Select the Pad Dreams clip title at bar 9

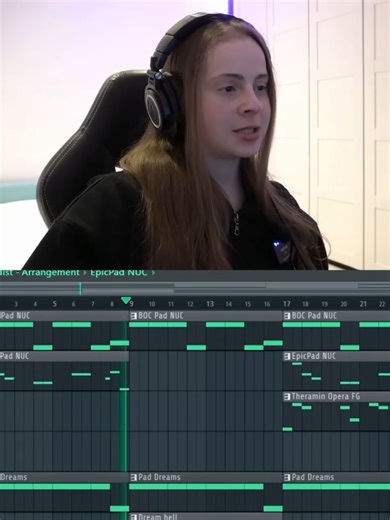[159, 477]
